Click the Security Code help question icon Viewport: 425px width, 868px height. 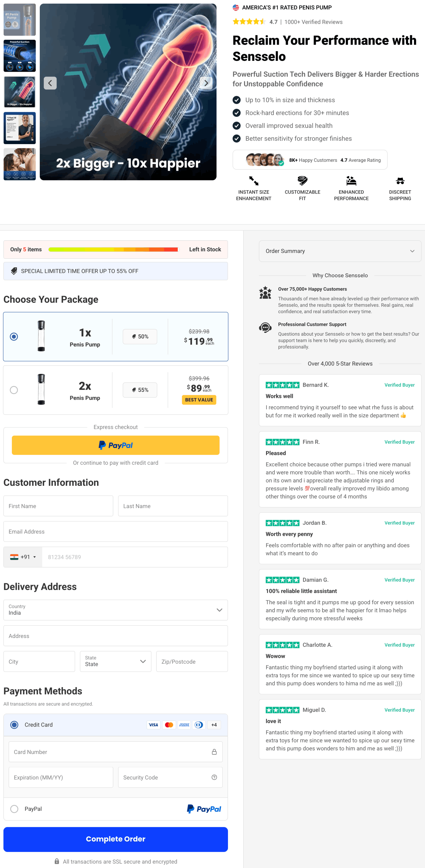coord(214,777)
